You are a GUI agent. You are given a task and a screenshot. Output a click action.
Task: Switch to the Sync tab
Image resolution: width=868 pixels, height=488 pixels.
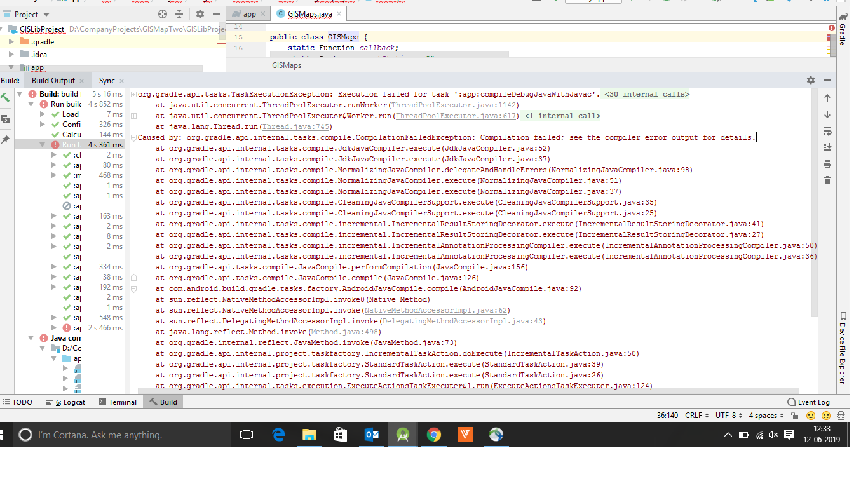(x=107, y=81)
